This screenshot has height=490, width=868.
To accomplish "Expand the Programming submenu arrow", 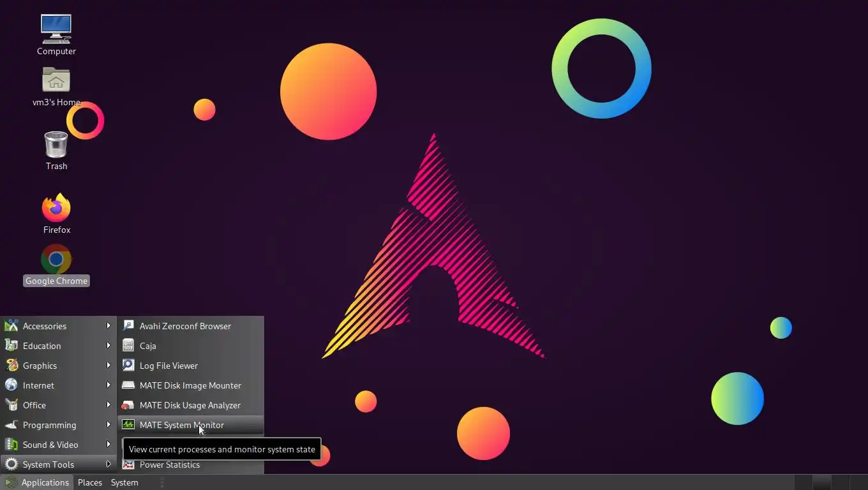I will point(108,425).
